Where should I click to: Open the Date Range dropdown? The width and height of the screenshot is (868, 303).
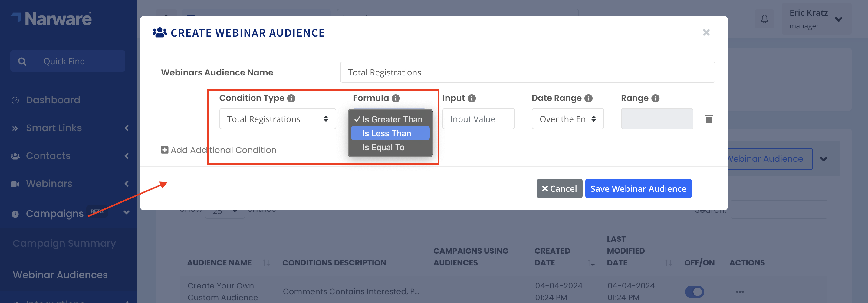[568, 119]
